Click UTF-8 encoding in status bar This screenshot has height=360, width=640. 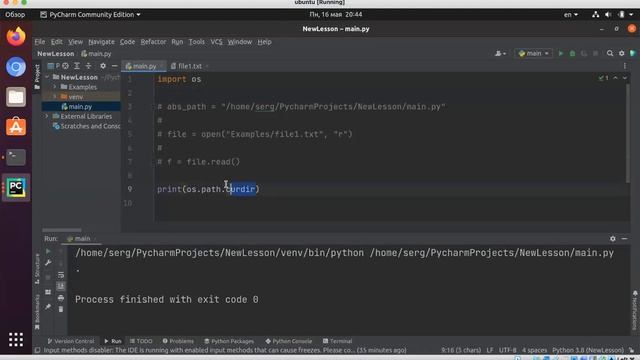tap(507, 350)
